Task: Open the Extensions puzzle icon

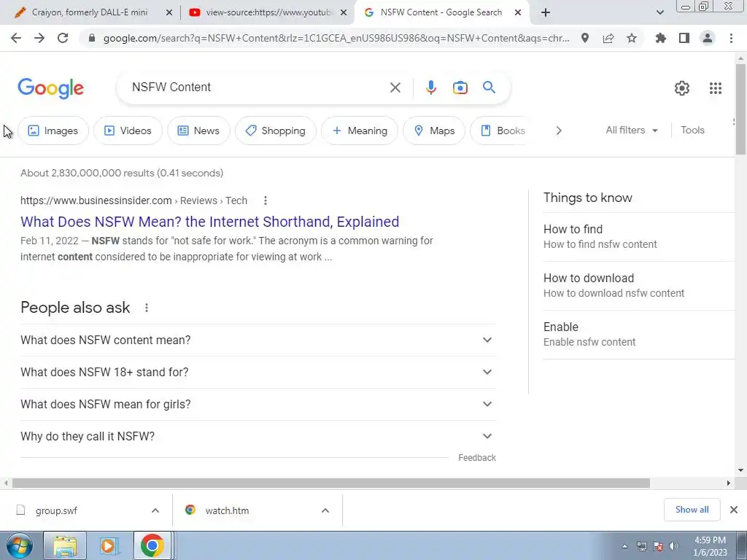Action: click(661, 38)
